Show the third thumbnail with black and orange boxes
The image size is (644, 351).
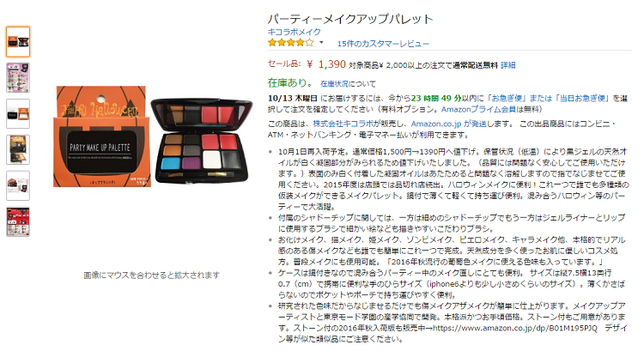(x=18, y=114)
